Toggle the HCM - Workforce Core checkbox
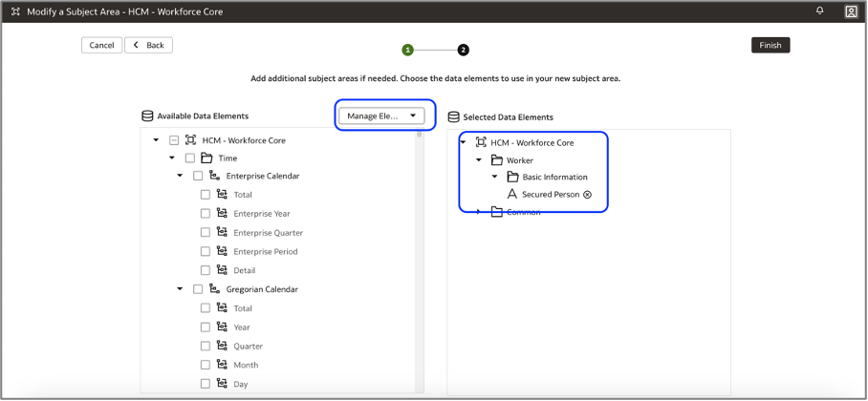The image size is (868, 401). coord(174,140)
